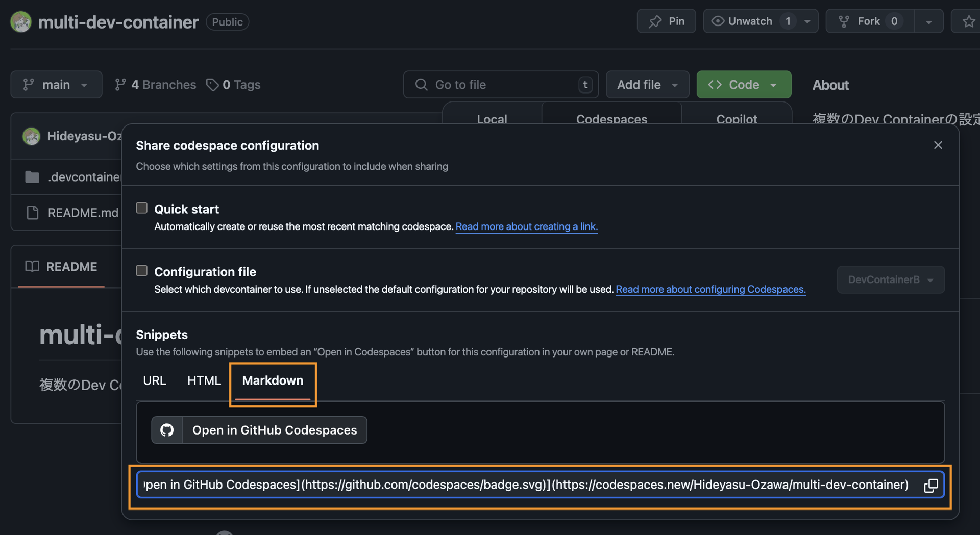Copy the Markdown snippet to clipboard
This screenshot has width=980, height=535.
930,485
